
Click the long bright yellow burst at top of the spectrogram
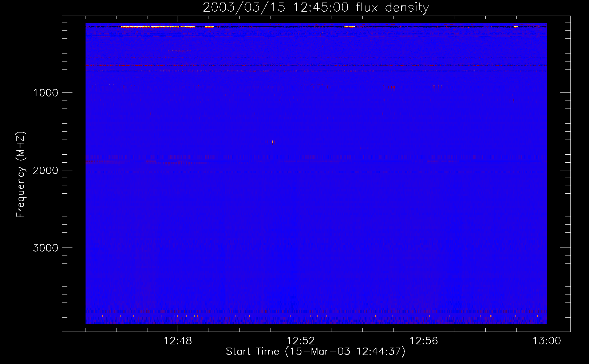[x=158, y=27]
